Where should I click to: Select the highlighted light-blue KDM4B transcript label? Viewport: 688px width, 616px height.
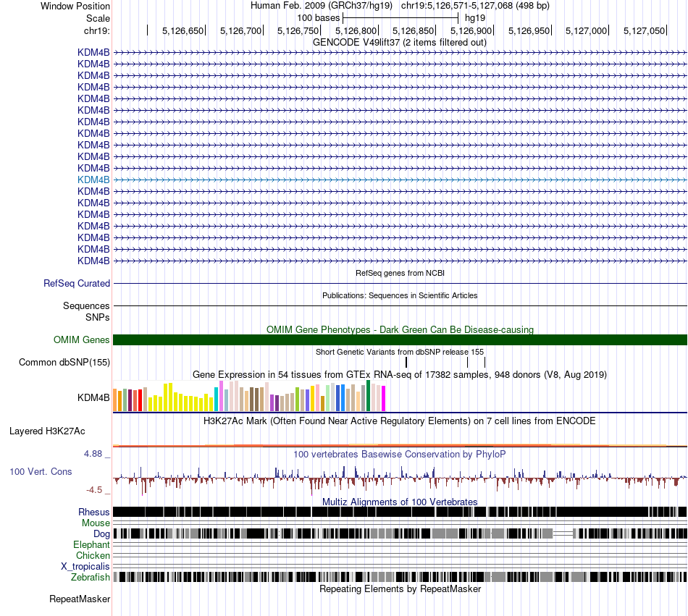[93, 180]
